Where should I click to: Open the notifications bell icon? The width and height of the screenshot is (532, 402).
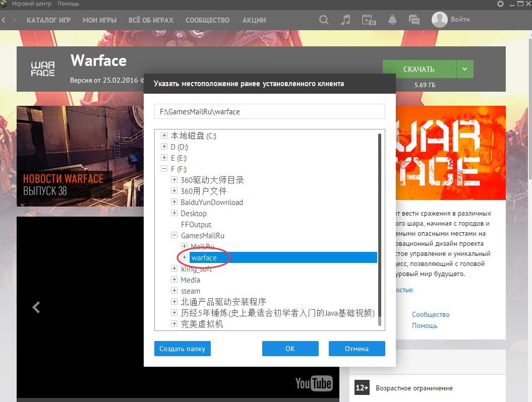coord(392,20)
